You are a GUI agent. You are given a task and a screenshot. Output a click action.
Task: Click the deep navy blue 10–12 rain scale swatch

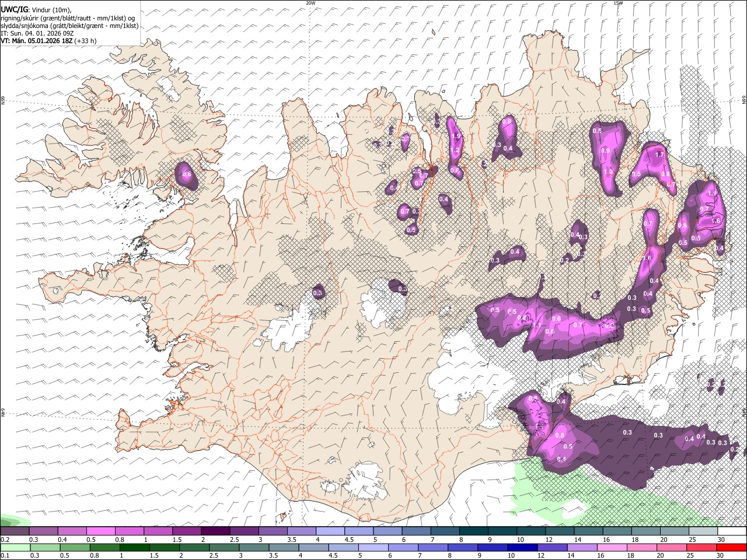point(522,547)
